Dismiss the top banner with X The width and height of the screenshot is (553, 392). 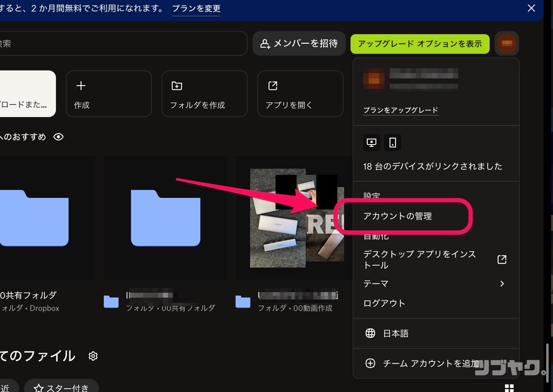coord(531,8)
